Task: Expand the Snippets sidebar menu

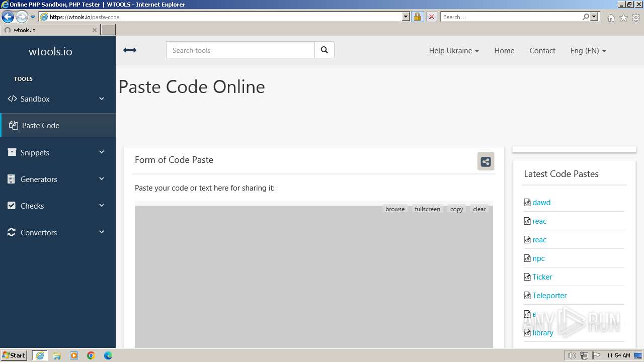Action: click(58, 152)
